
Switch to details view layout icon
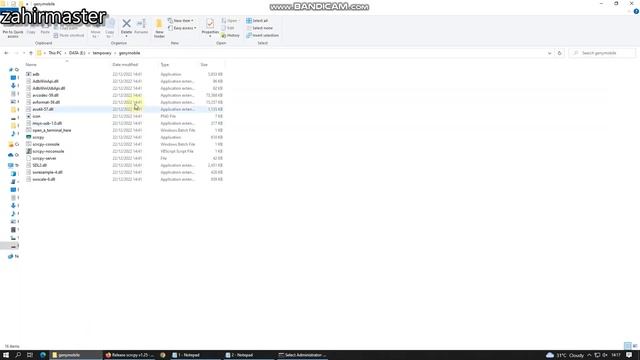click(x=628, y=346)
